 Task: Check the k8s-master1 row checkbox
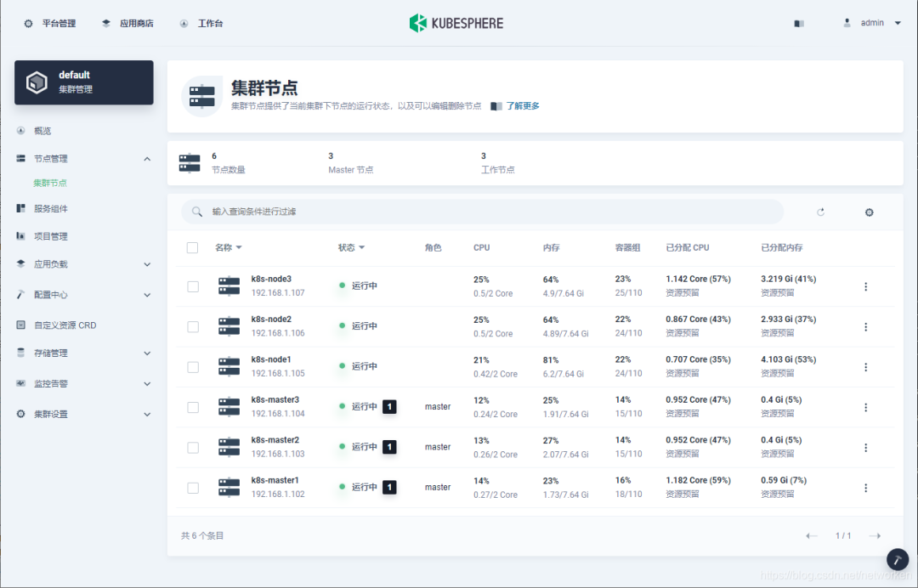(x=193, y=488)
